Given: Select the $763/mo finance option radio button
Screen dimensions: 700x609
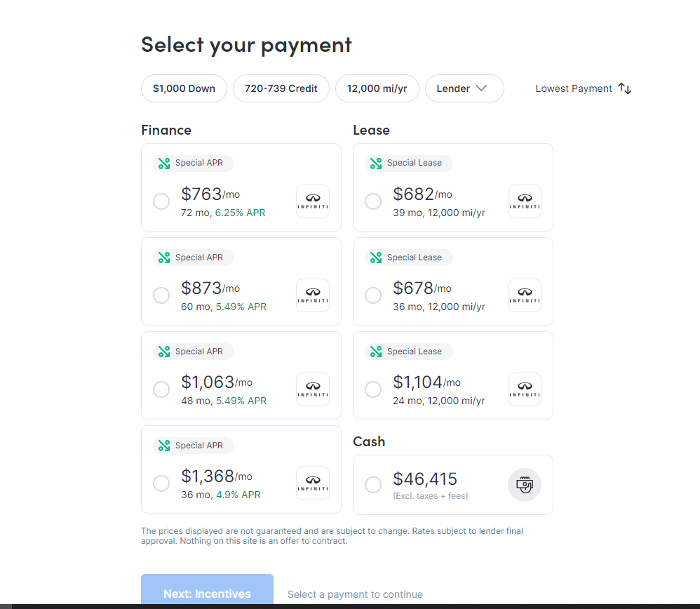Looking at the screenshot, I should pyautogui.click(x=161, y=201).
